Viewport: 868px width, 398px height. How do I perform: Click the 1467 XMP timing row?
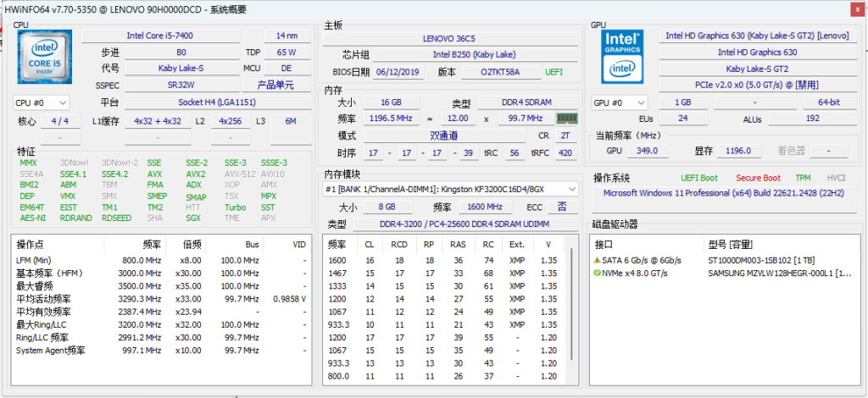click(x=446, y=273)
